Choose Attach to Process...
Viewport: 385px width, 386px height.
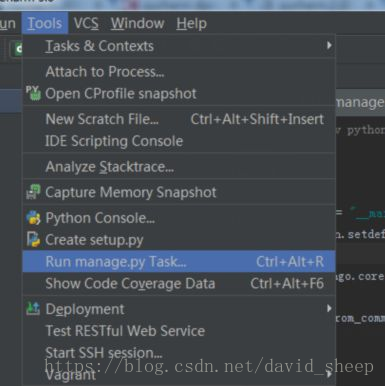point(179,72)
